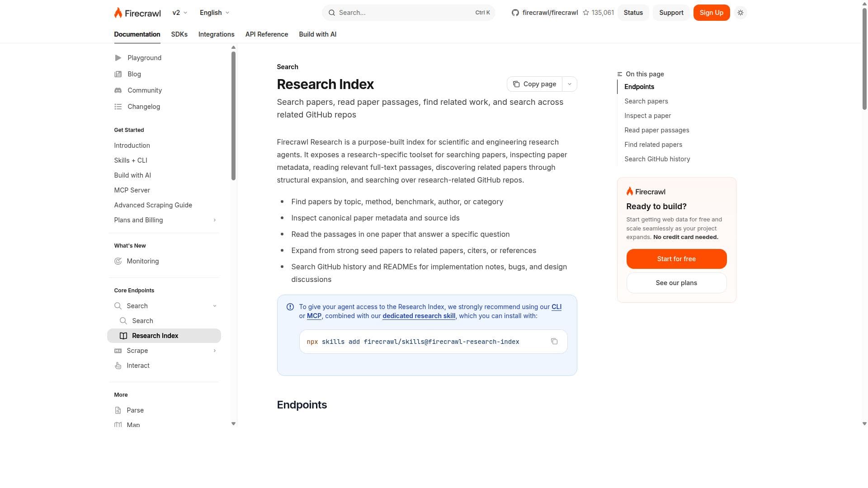This screenshot has height=488, width=868.
Task: Open the English language dropdown
Action: coord(214,13)
